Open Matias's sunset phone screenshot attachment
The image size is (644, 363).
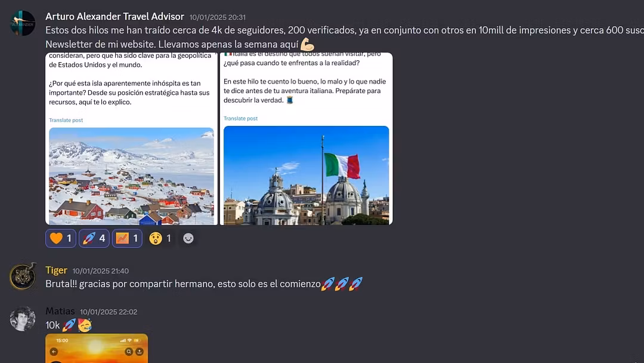[x=97, y=348]
